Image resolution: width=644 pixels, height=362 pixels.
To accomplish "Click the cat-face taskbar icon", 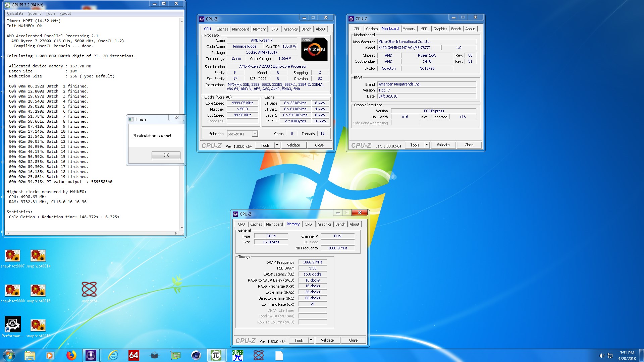I will coord(154,355).
